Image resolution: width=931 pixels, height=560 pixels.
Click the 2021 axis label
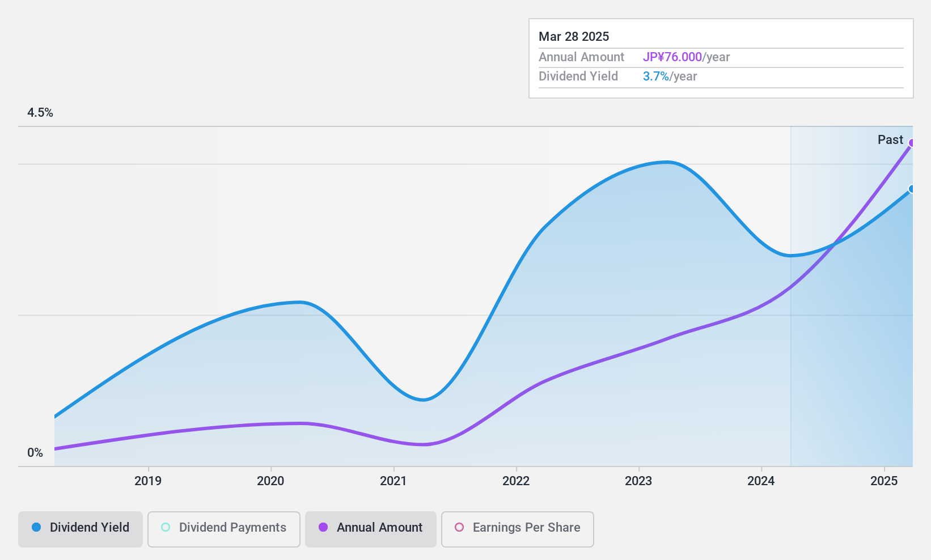393,481
